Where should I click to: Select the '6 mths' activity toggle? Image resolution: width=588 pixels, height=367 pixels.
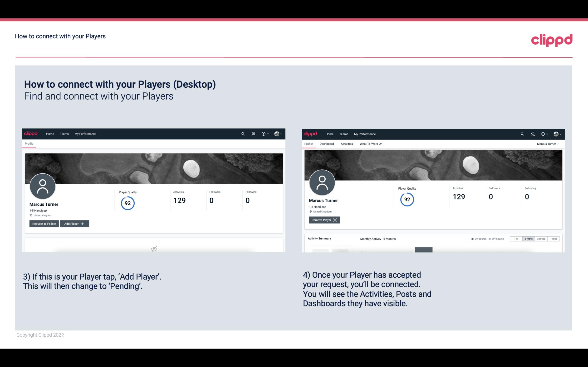coord(528,238)
